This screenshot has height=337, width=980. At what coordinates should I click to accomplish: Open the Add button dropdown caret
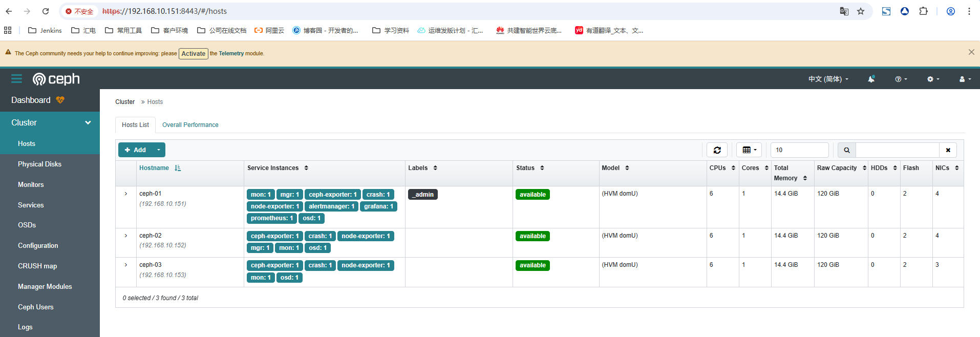159,150
